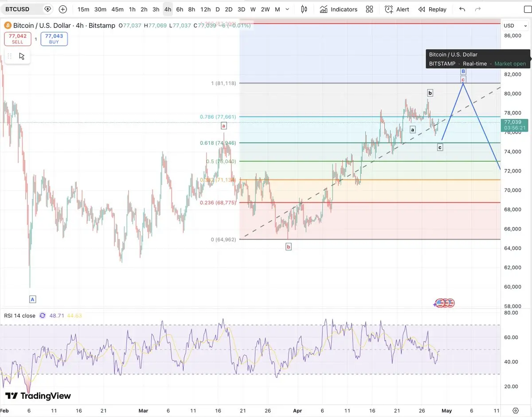This screenshot has height=417, width=532.
Task: Edit the order quantity 1 field
Action: (x=36, y=39)
